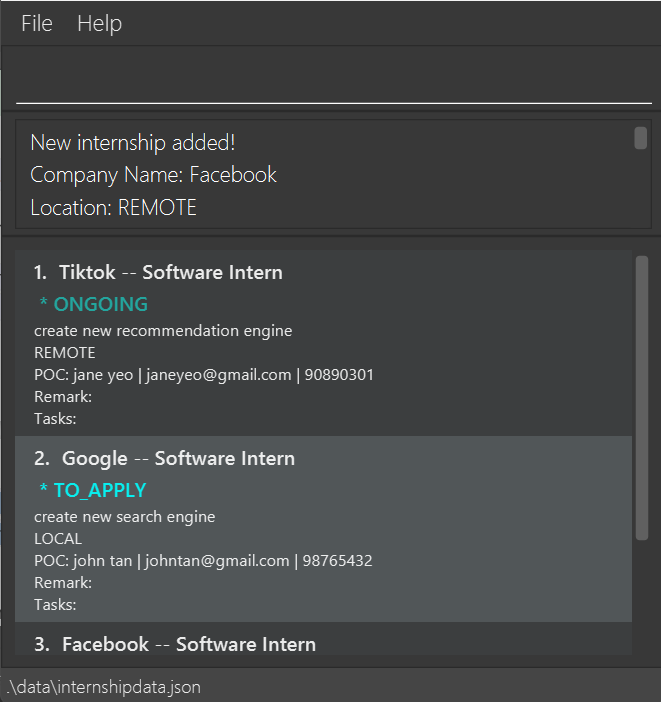Click the ONGOING status label

(94, 304)
